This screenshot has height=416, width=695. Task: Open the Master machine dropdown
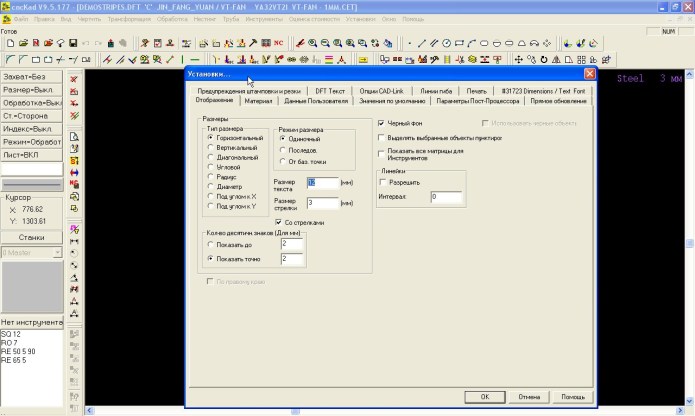point(57,253)
